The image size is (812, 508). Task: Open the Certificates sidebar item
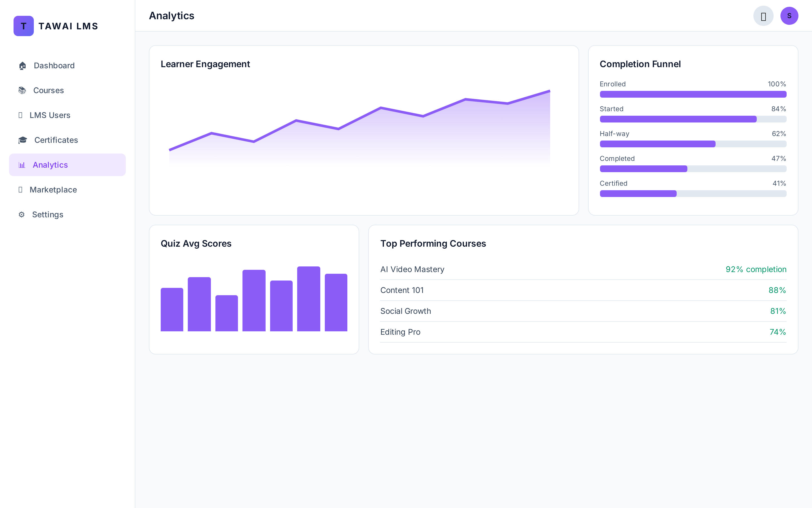(x=67, y=140)
